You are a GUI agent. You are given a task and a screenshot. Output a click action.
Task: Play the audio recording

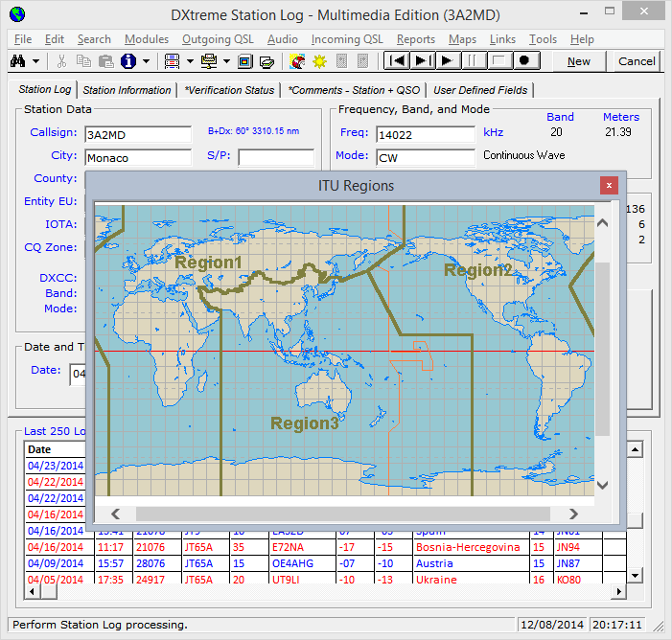coord(449,60)
